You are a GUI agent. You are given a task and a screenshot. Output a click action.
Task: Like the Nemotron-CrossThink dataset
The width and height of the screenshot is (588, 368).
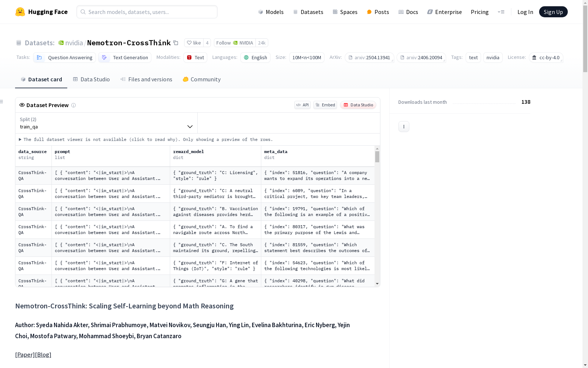pos(194,43)
